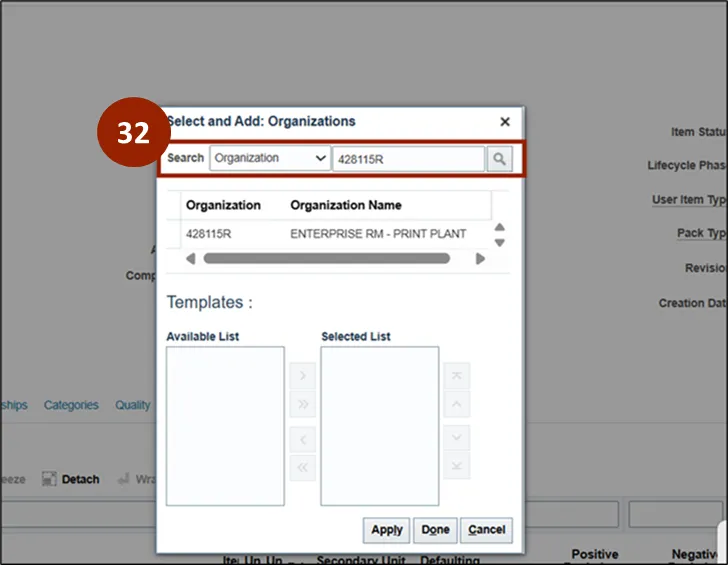Click the remove-selected left single arrow
This screenshot has height=565, width=728.
[x=303, y=439]
